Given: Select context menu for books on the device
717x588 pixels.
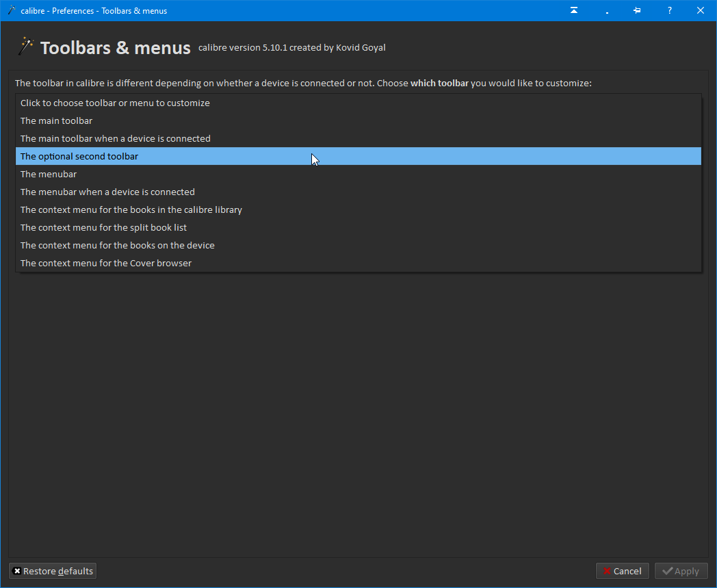Looking at the screenshot, I should 358,246.
